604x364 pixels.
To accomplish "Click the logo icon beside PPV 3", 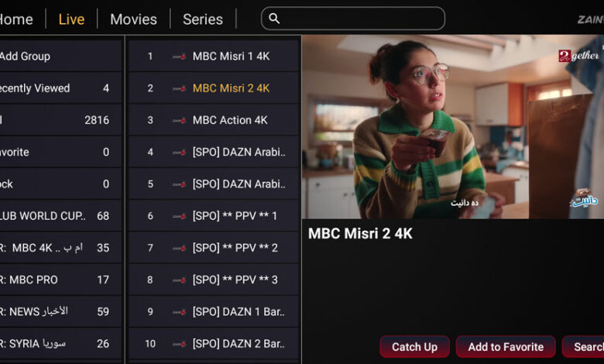I will 179,280.
